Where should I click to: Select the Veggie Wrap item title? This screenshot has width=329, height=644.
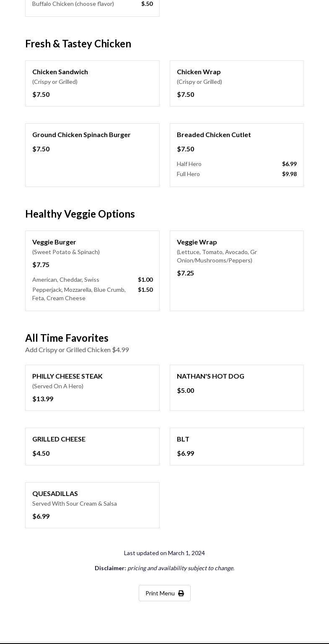click(x=197, y=242)
